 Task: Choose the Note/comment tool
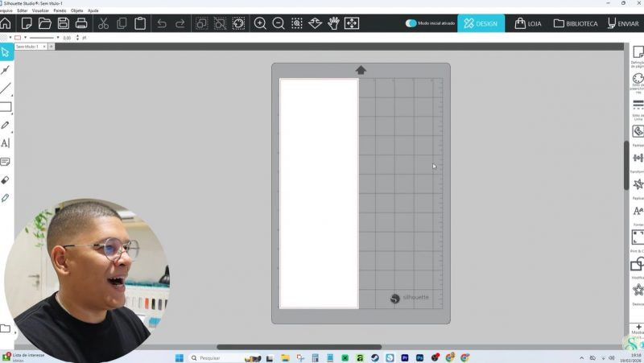pos(6,162)
